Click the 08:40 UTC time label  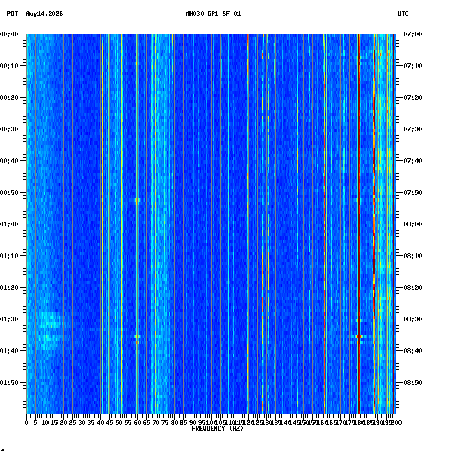[413, 351]
